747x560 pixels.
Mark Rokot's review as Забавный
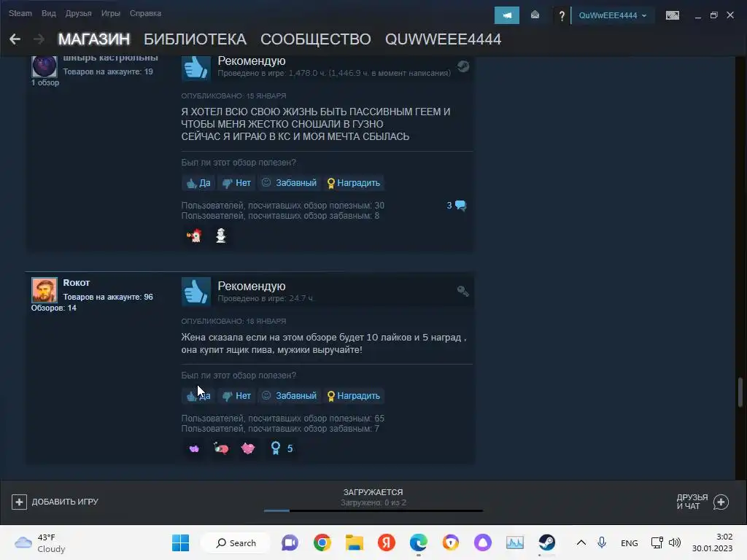point(289,396)
